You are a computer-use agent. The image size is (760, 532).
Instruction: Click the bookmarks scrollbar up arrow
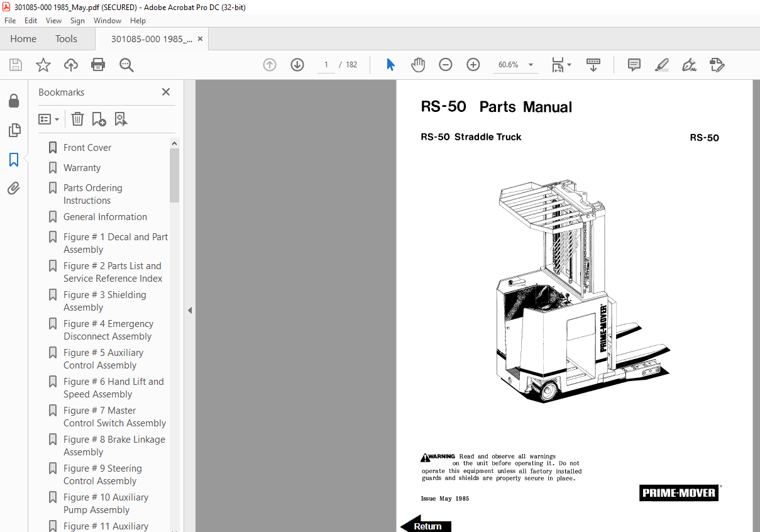pyautogui.click(x=174, y=143)
